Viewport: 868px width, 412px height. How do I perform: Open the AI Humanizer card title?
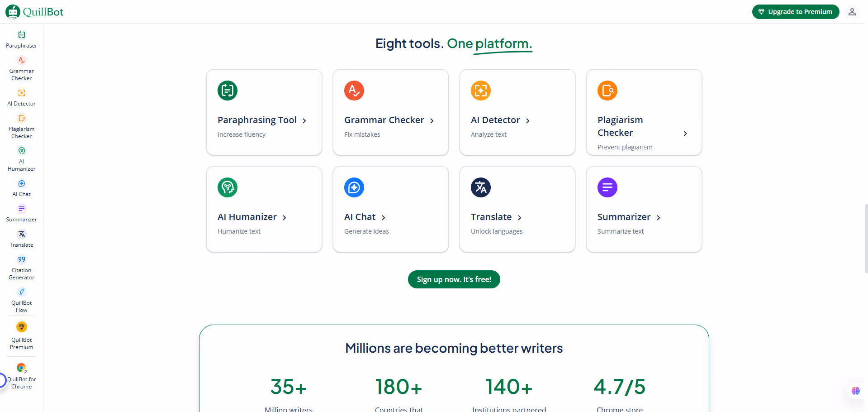tap(247, 217)
